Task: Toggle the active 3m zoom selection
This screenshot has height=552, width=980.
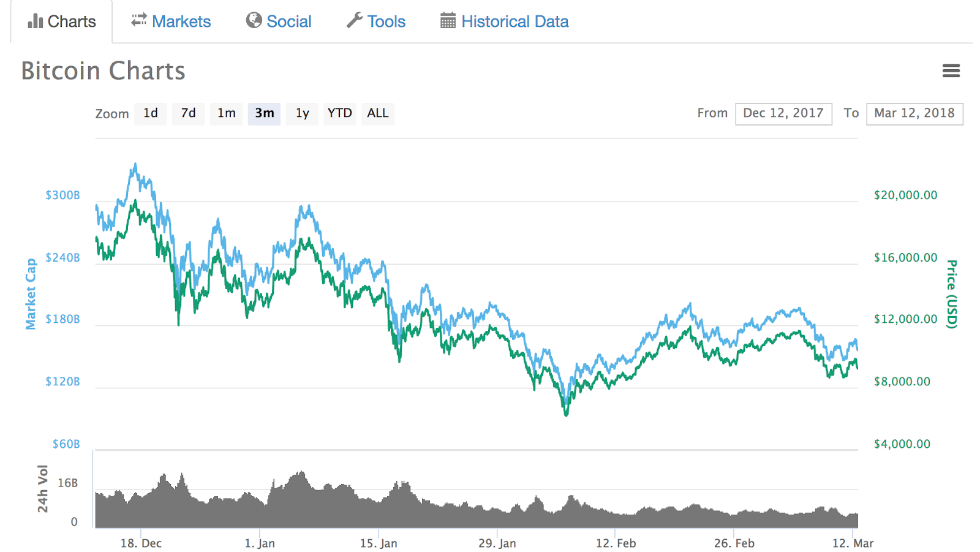Action: click(264, 113)
